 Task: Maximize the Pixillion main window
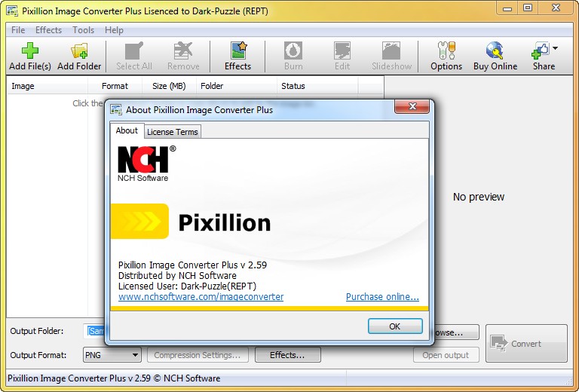528,8
